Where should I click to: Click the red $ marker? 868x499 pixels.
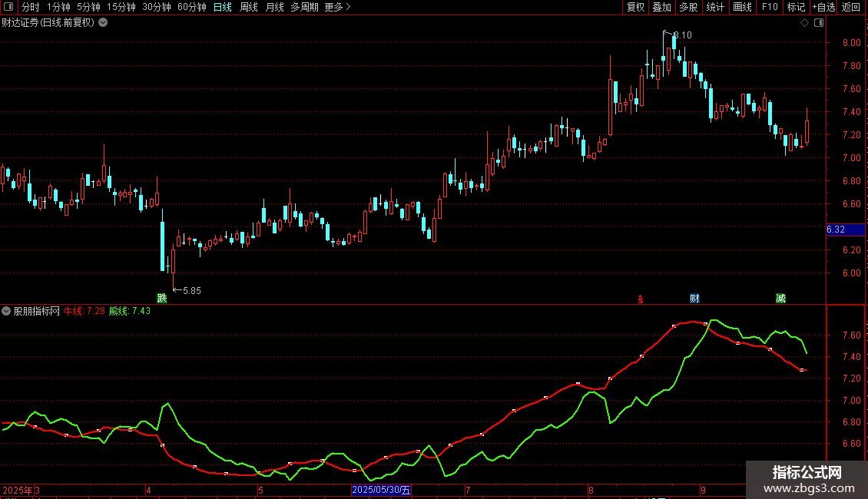(641, 299)
